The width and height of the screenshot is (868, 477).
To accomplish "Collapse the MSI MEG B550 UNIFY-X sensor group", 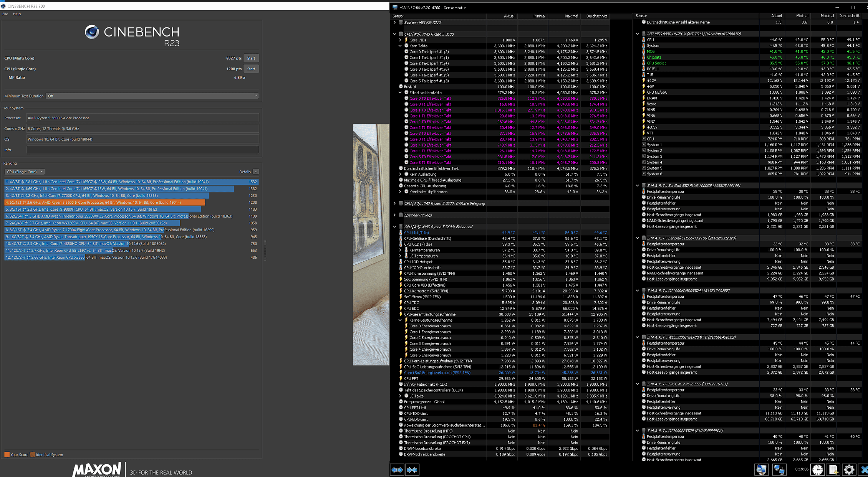I will tap(638, 34).
